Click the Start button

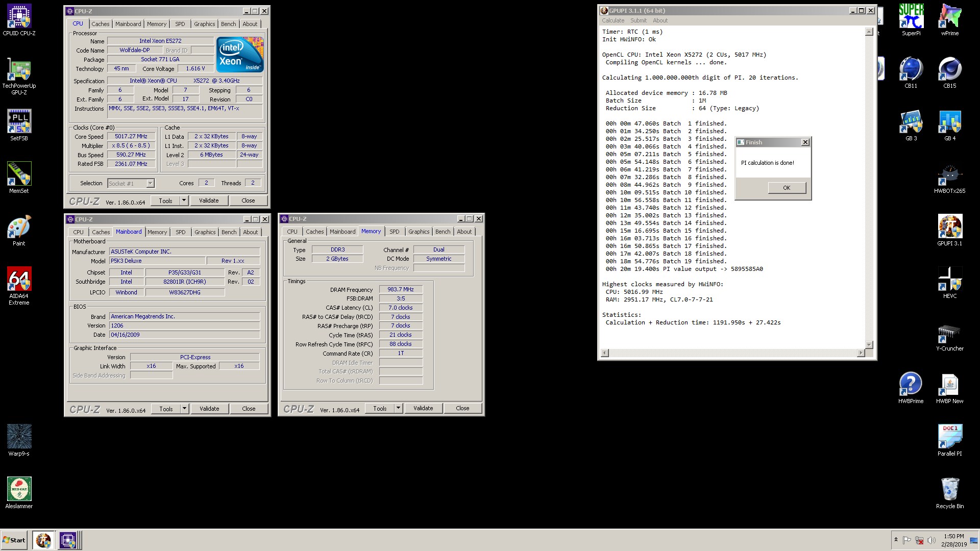click(x=14, y=540)
